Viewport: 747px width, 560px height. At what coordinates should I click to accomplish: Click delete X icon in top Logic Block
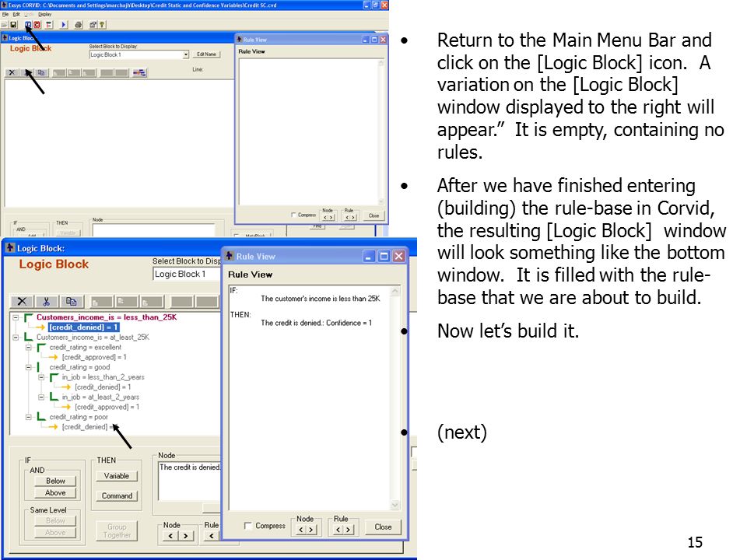pyautogui.click(x=12, y=73)
